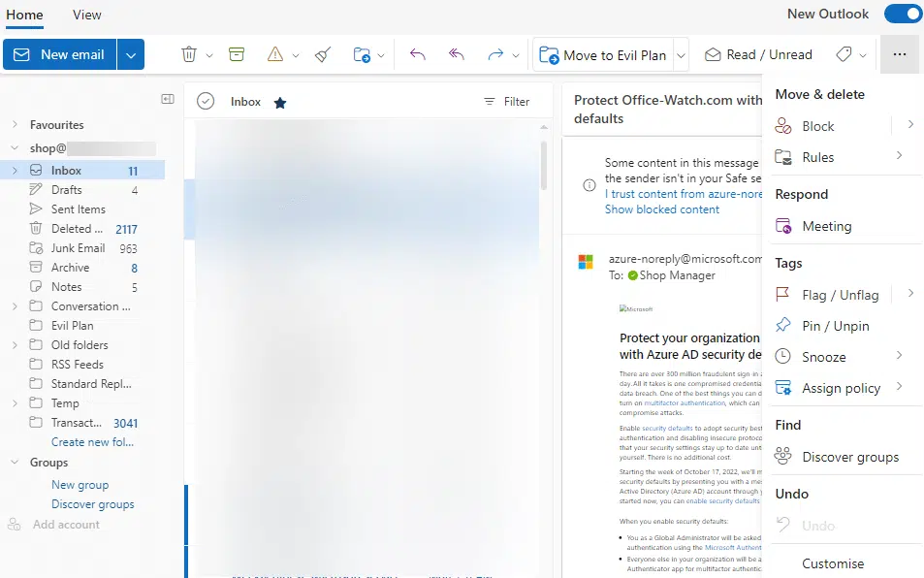The height and width of the screenshot is (578, 924).
Task: Click the Read / Unread button
Action: 758,55
